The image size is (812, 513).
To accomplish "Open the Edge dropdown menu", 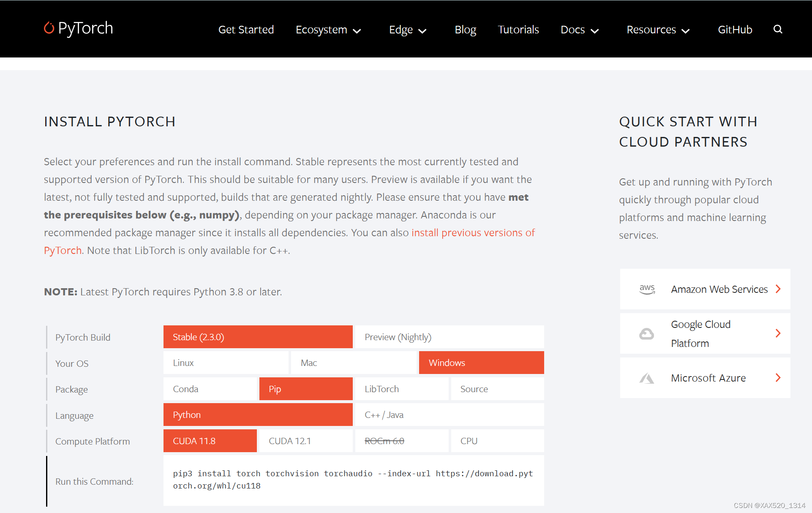I will coord(407,30).
